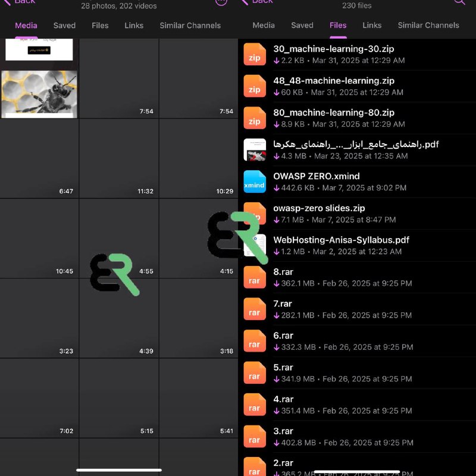Switch to Media tab in right panel

pyautogui.click(x=264, y=25)
